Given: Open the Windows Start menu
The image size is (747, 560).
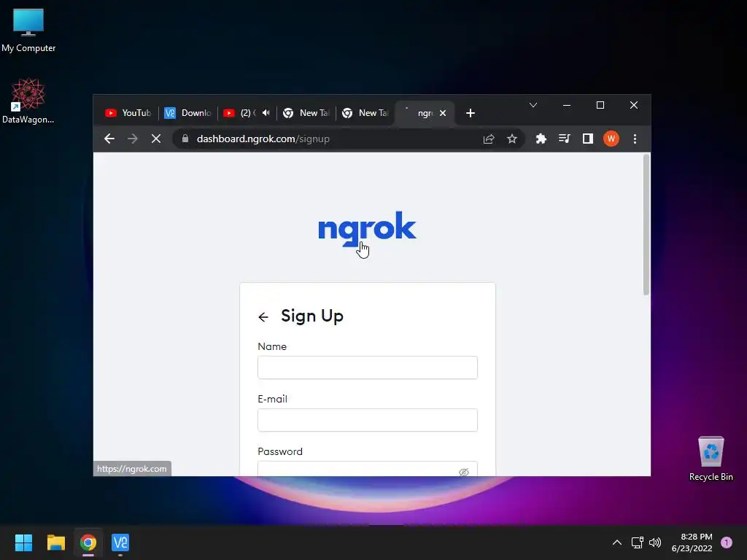Looking at the screenshot, I should point(23,542).
